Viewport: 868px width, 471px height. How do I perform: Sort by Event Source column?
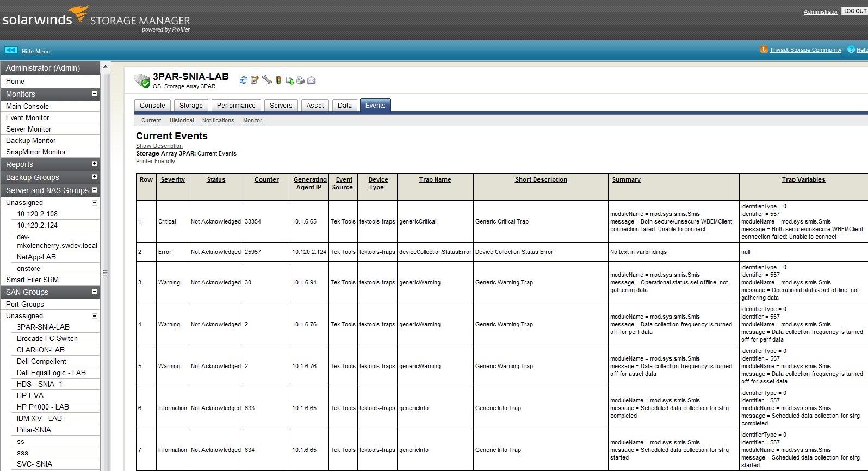pos(343,183)
